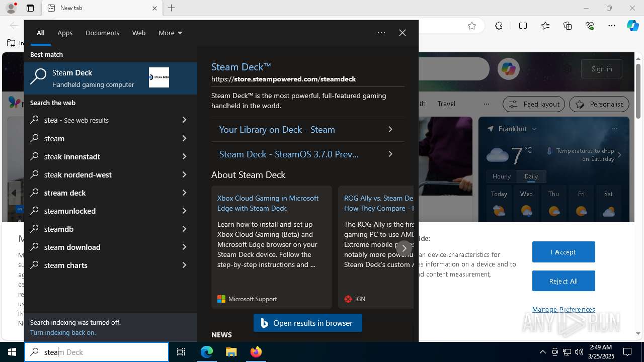This screenshot has width=644, height=362.
Task: Open the notification center icon
Action: (627, 352)
